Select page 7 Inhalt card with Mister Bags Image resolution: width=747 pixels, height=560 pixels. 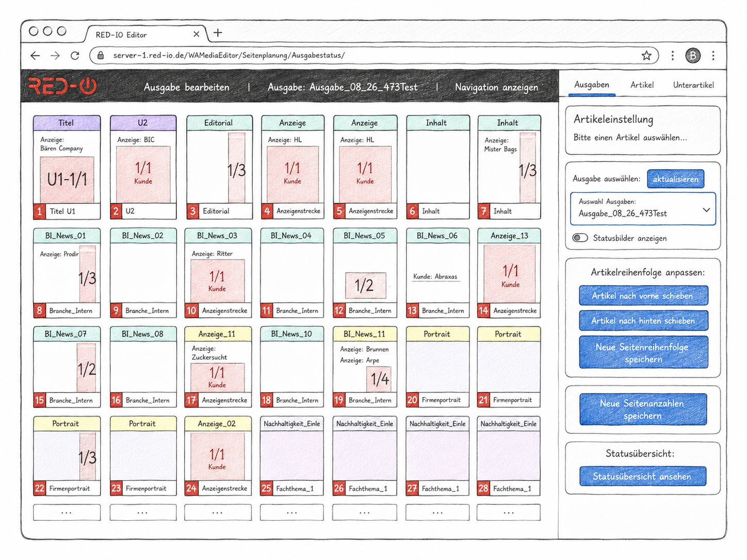(509, 167)
